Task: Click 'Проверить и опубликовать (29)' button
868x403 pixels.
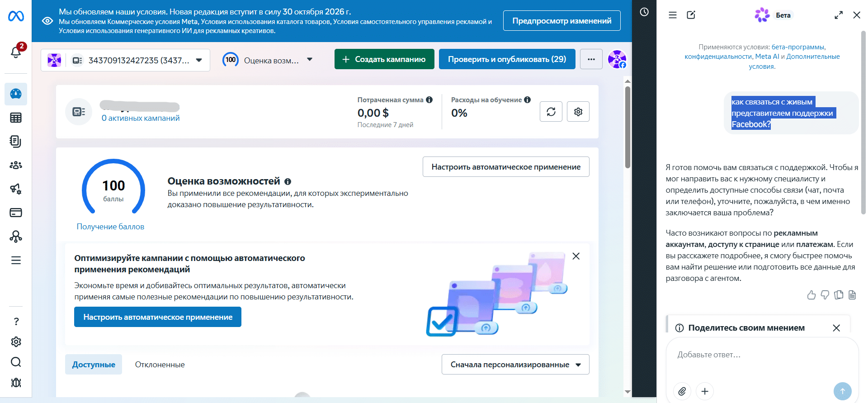Action: pyautogui.click(x=507, y=59)
